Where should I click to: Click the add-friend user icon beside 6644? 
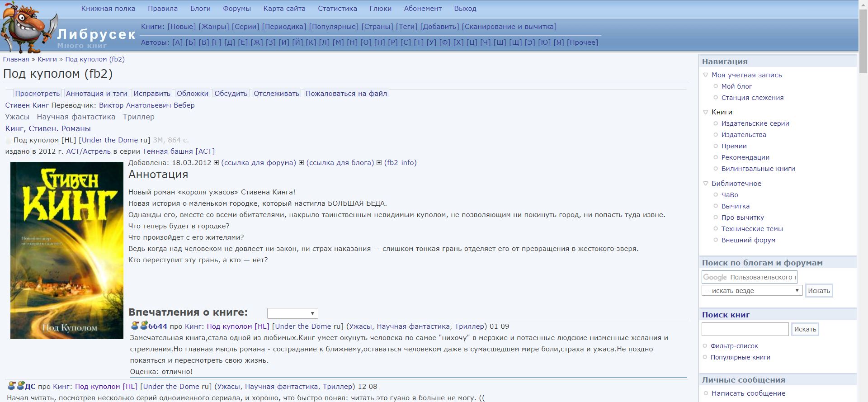pos(144,326)
